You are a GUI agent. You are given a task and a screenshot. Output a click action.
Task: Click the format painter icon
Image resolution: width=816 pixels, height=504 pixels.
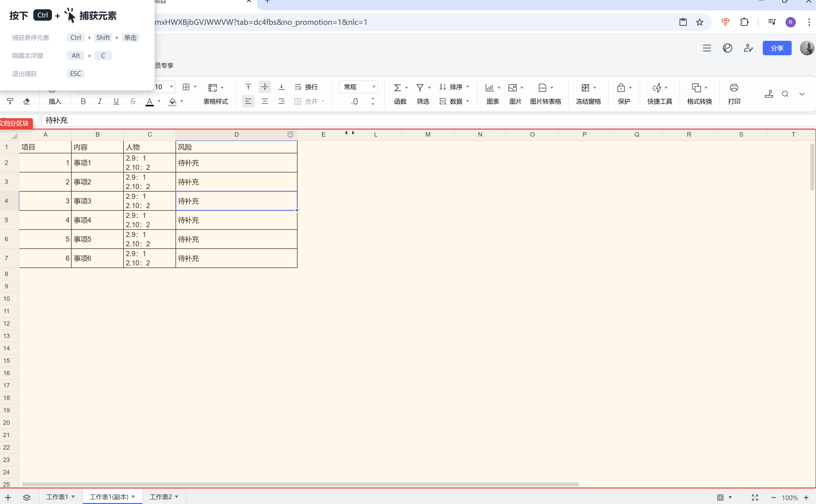click(10, 101)
